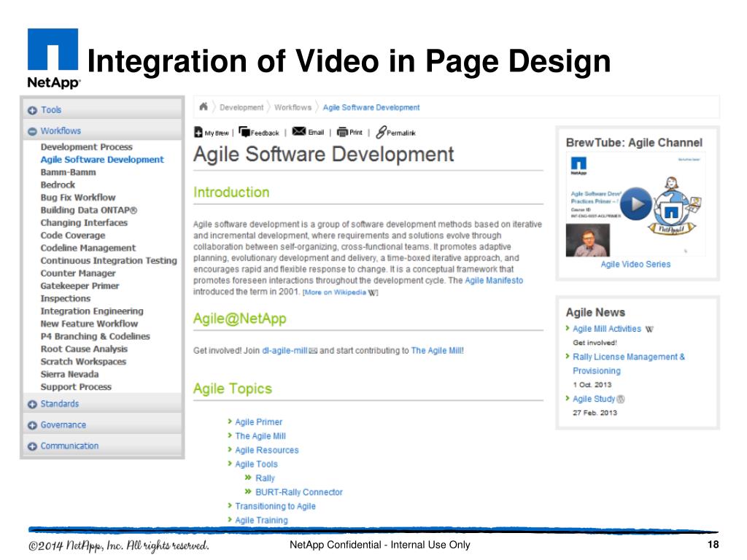Follow the Agile Manifesto link

[x=494, y=281]
